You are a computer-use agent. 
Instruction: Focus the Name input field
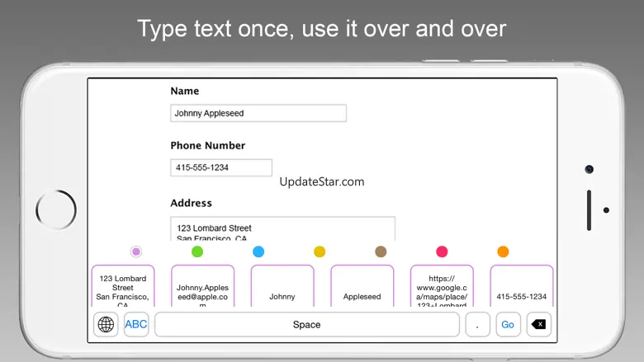tap(258, 113)
